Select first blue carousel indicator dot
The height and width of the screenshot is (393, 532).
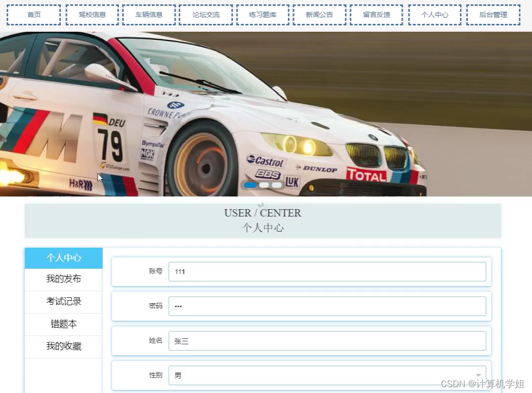250,185
